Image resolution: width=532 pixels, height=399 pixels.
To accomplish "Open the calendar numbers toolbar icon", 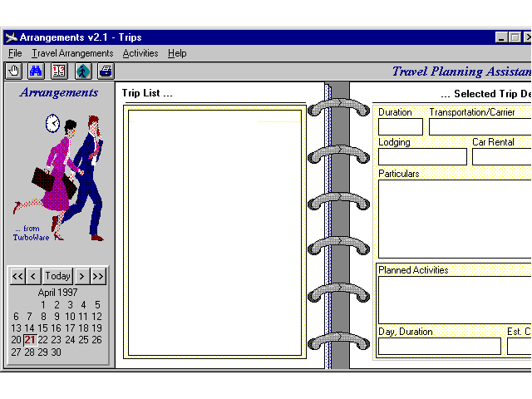I will (60, 71).
